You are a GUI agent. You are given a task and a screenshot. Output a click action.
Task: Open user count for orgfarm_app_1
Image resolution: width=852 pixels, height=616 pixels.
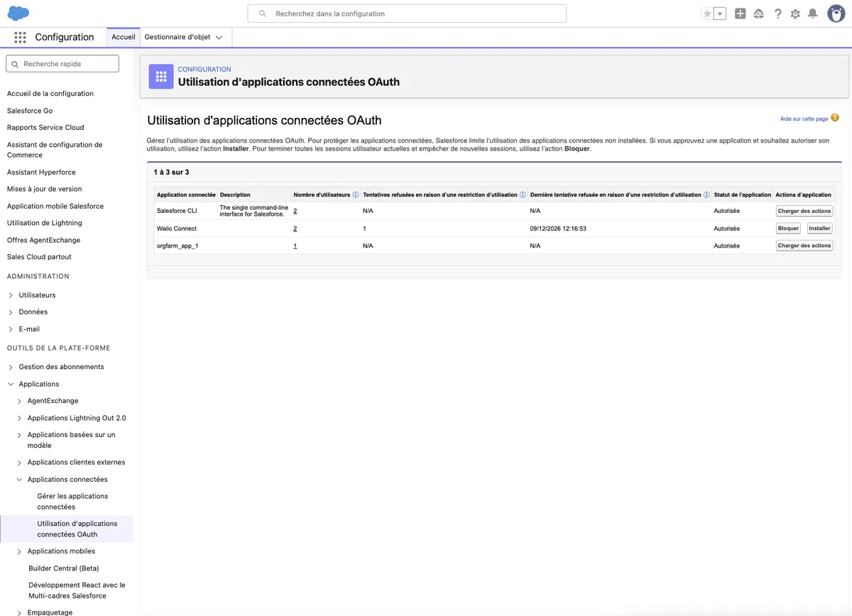pyautogui.click(x=295, y=246)
